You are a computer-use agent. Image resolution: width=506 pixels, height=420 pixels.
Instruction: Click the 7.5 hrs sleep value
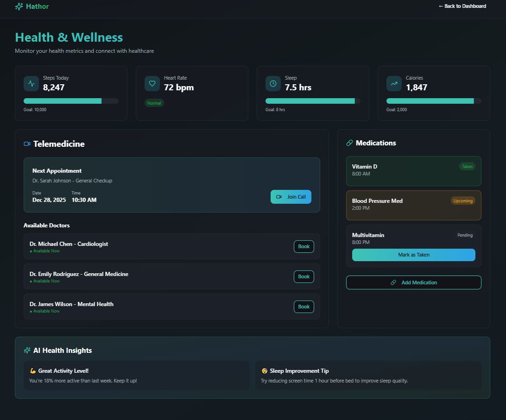(x=298, y=88)
